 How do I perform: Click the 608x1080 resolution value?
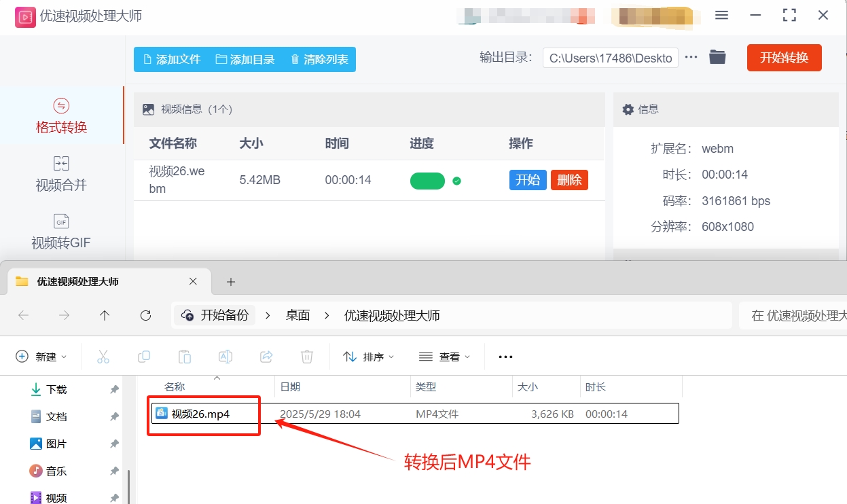727,227
